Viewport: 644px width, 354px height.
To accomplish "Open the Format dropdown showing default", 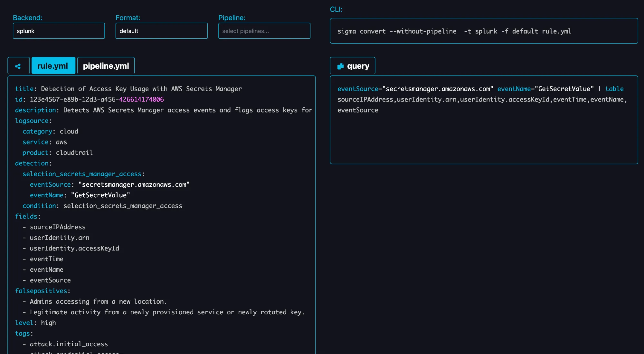I will point(161,31).
